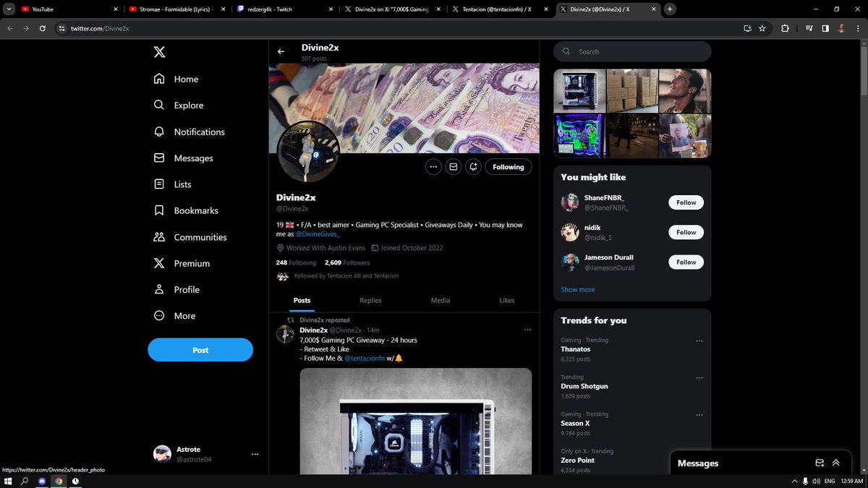868x488 pixels.
Task: Open more options for Thanatos trend
Action: (699, 341)
